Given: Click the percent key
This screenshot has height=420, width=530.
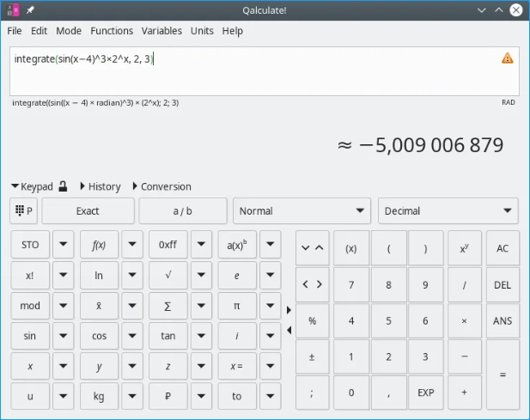Looking at the screenshot, I should pos(313,320).
